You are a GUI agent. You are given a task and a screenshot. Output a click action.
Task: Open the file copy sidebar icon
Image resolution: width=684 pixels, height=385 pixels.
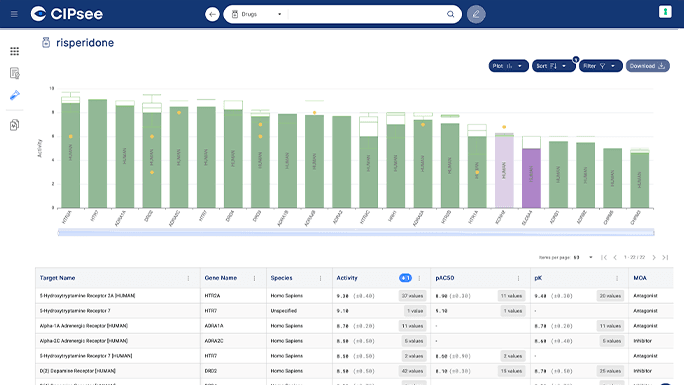14,125
